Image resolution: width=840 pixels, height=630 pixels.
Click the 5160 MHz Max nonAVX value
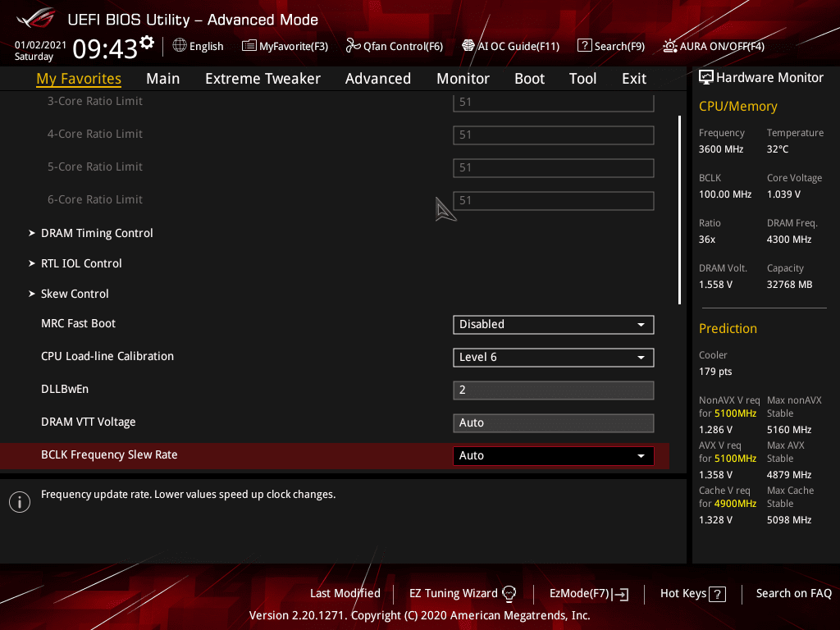point(789,430)
